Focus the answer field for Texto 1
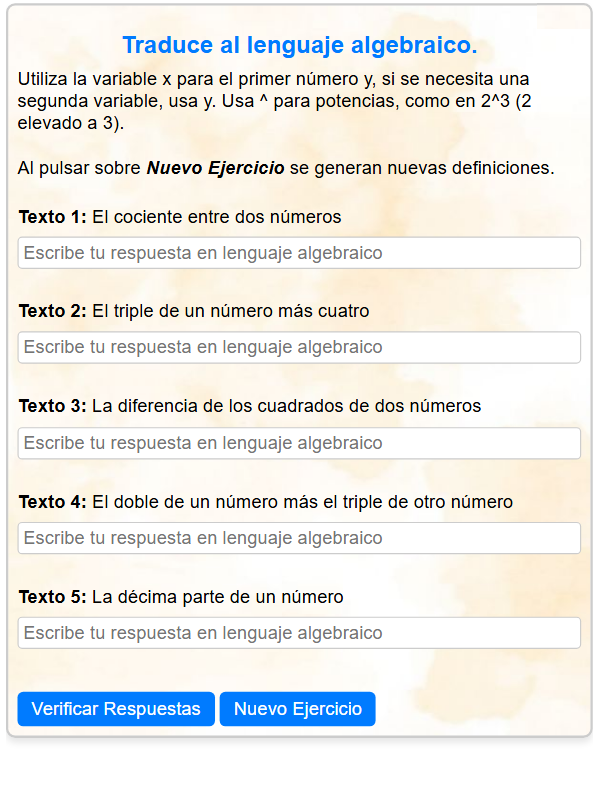This screenshot has width=604, height=795. [299, 252]
